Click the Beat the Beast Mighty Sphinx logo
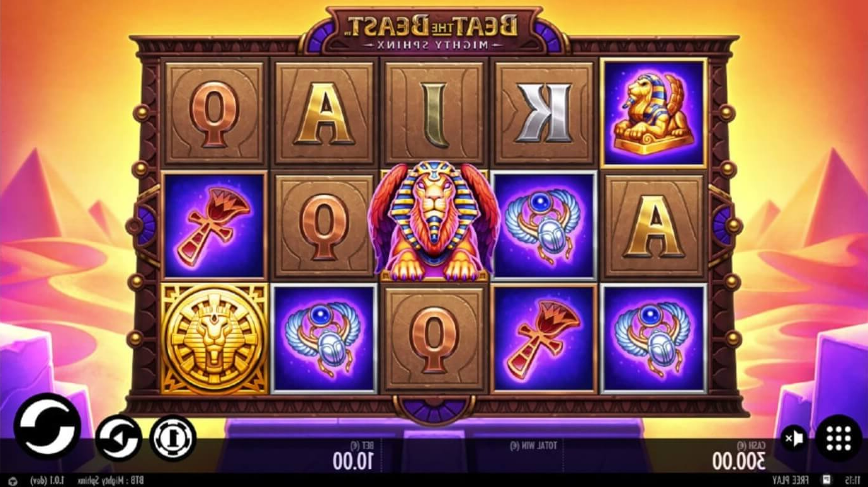868x487 pixels. (x=434, y=30)
